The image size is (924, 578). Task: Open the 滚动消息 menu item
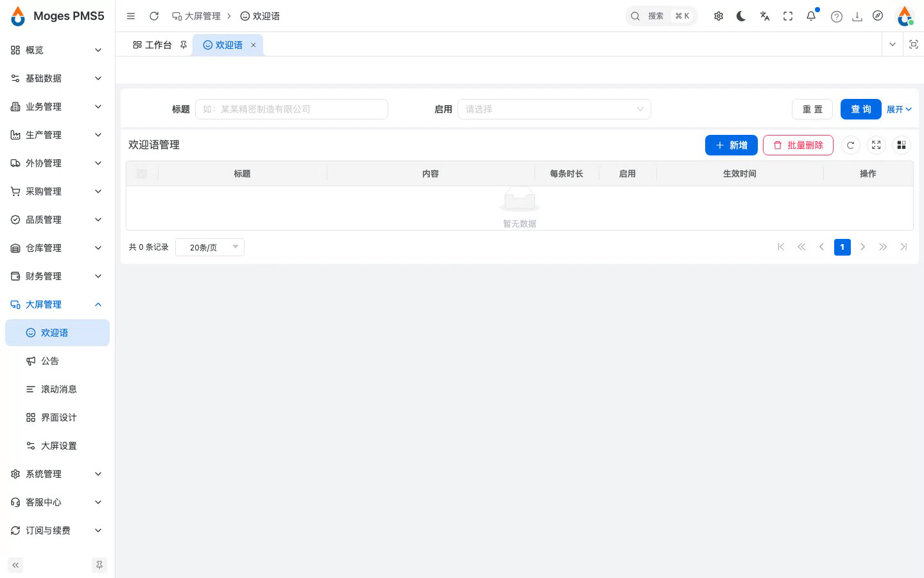(x=58, y=389)
